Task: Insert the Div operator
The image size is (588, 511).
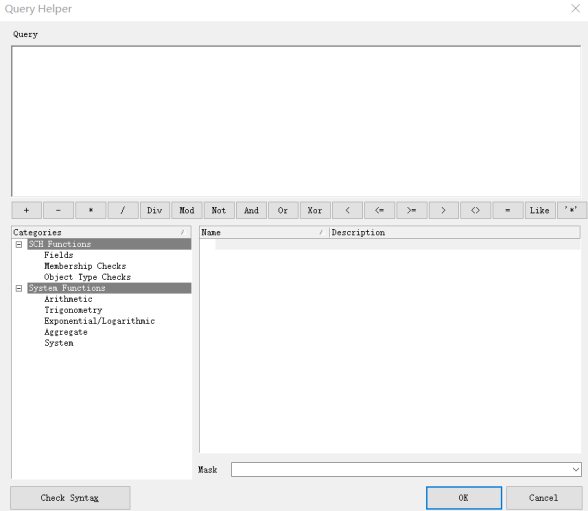Action: [x=155, y=210]
